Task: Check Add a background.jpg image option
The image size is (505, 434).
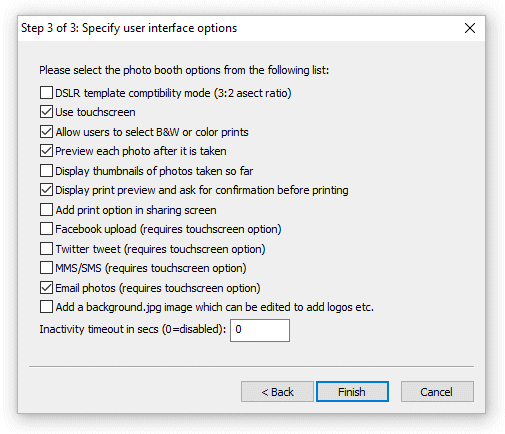Action: [46, 307]
